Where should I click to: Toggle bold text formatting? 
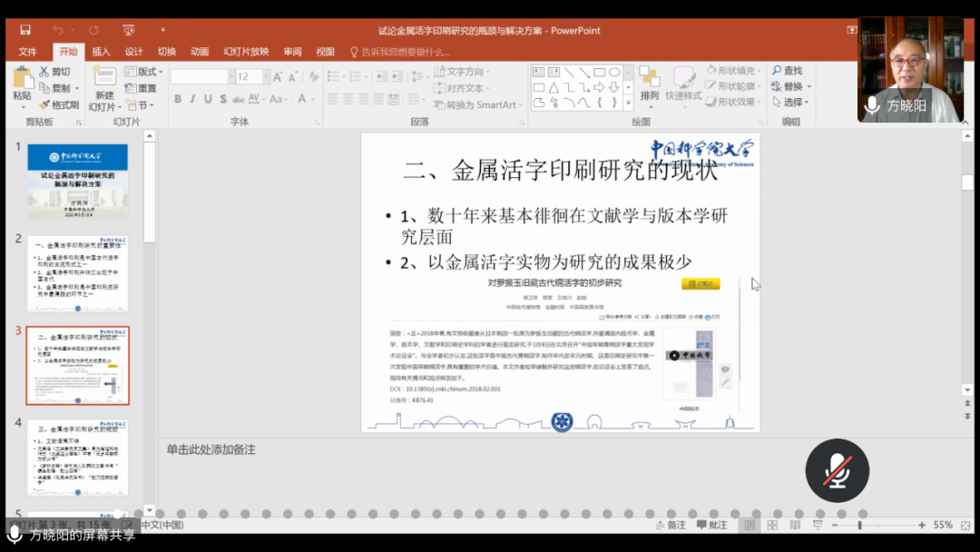tap(178, 99)
